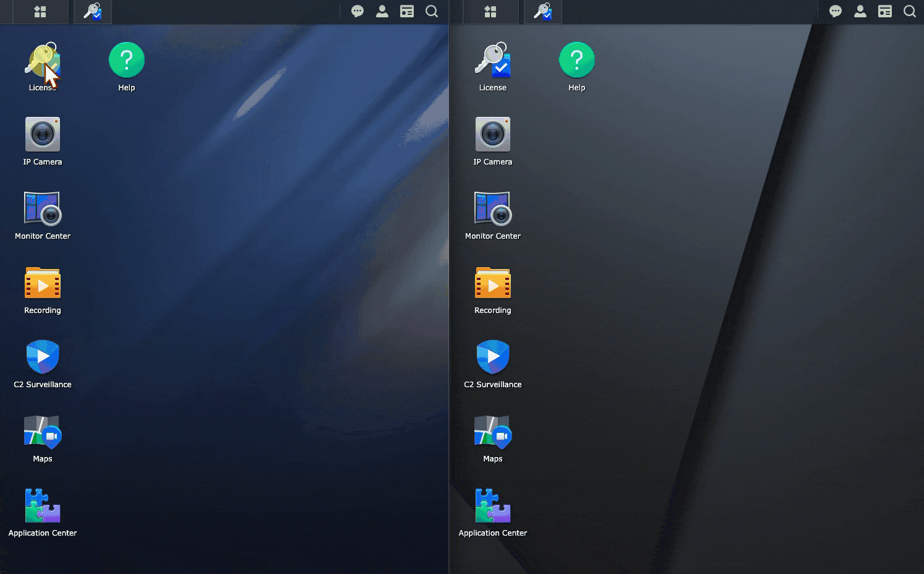Open user account menu above the blue desktop
This screenshot has height=574, width=924.
pyautogui.click(x=382, y=12)
